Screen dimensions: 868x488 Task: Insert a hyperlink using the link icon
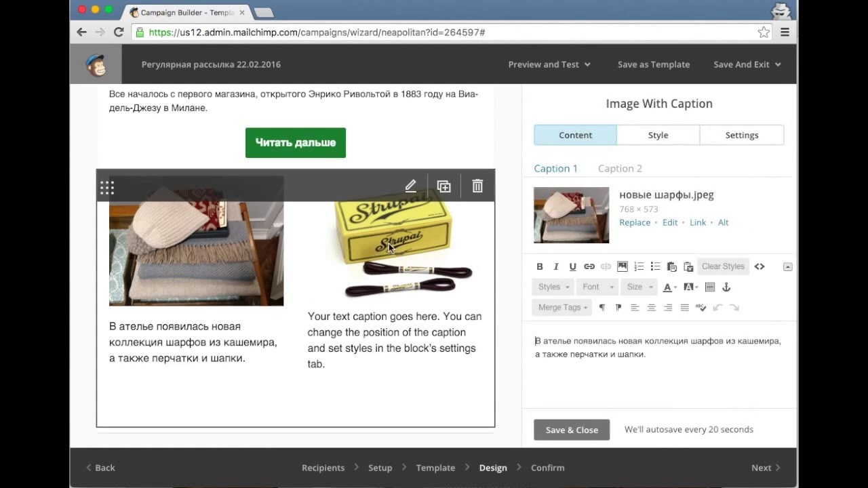coord(589,266)
